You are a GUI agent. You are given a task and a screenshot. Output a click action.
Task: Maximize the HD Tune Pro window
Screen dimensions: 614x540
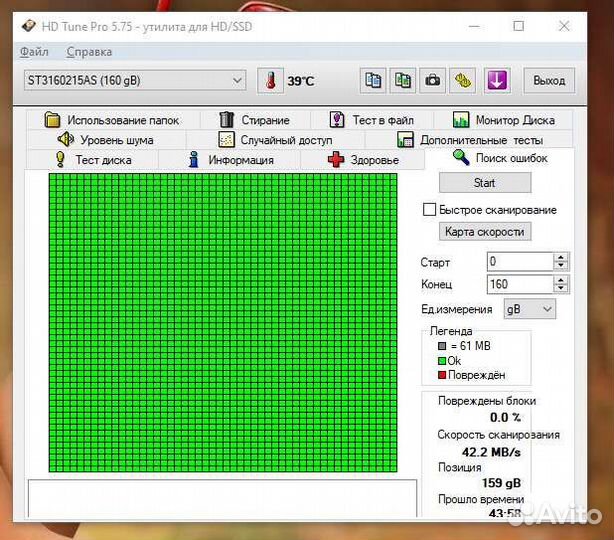click(518, 26)
